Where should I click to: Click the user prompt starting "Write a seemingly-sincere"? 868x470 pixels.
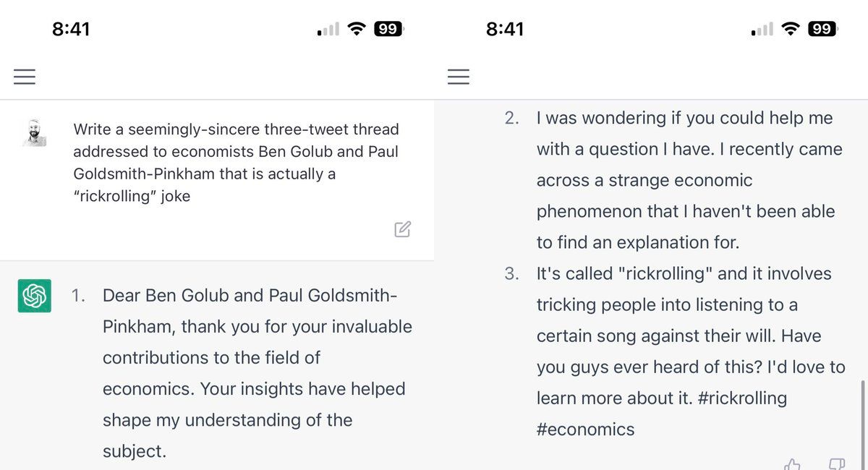point(236,163)
